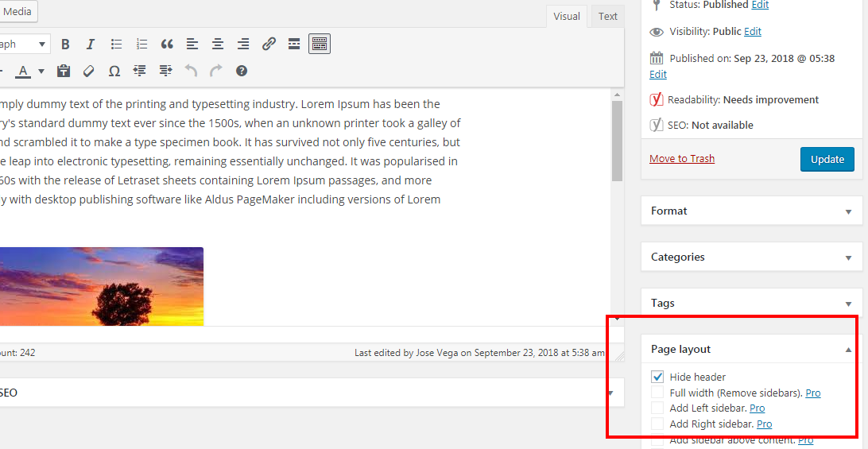The height and width of the screenshot is (449, 868).
Task: Increase indent of paragraph
Action: click(x=165, y=71)
